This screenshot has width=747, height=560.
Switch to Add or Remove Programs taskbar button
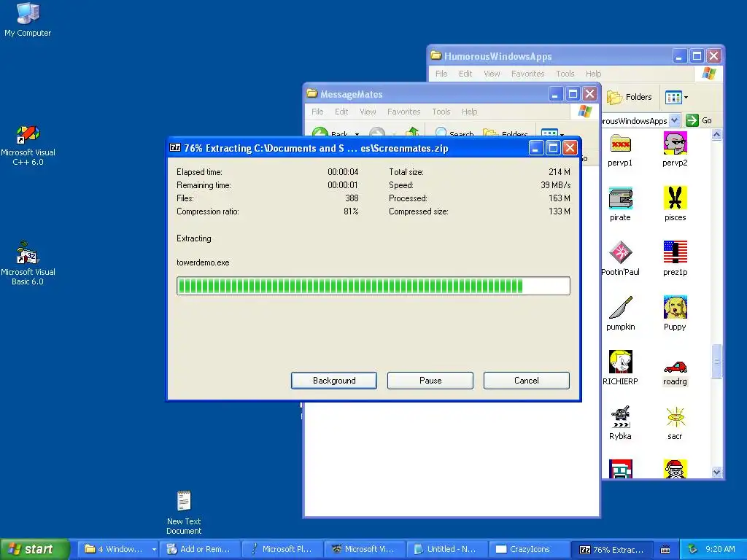[x=201, y=549]
